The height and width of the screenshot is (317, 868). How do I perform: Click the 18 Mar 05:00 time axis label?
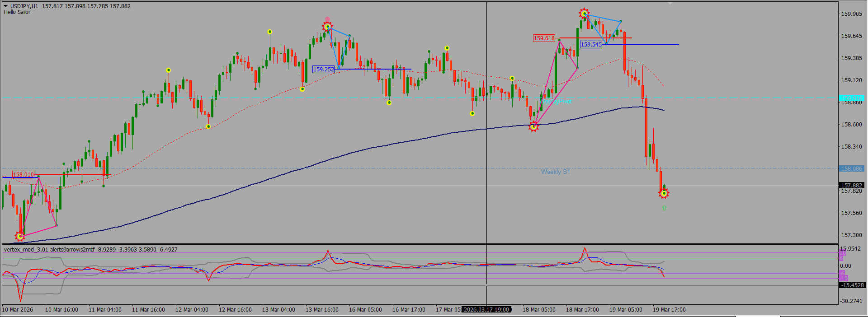539,309
